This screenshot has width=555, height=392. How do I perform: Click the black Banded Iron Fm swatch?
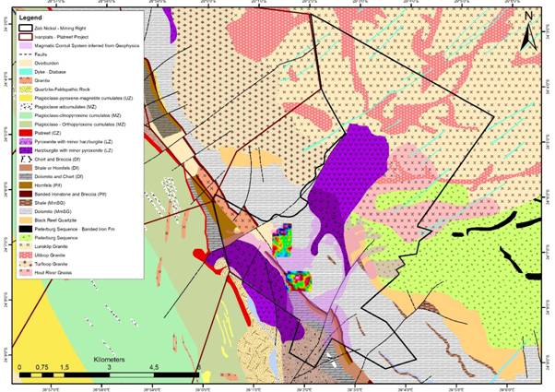(x=26, y=229)
